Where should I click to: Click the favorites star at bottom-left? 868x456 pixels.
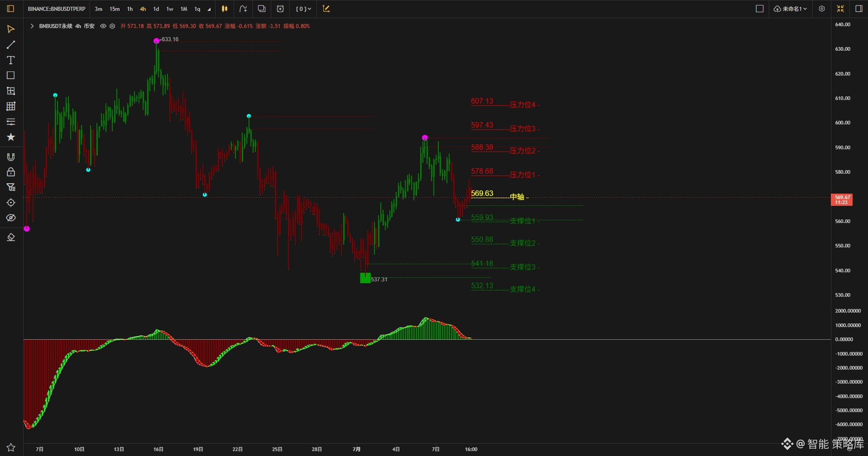(11, 447)
